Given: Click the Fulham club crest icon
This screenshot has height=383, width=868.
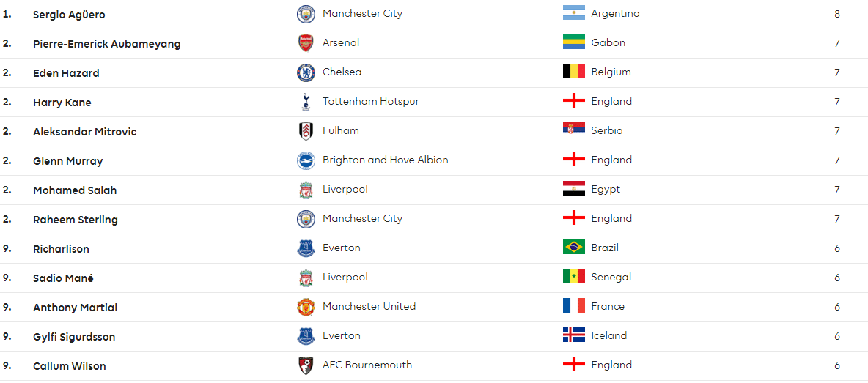Looking at the screenshot, I should [x=306, y=131].
